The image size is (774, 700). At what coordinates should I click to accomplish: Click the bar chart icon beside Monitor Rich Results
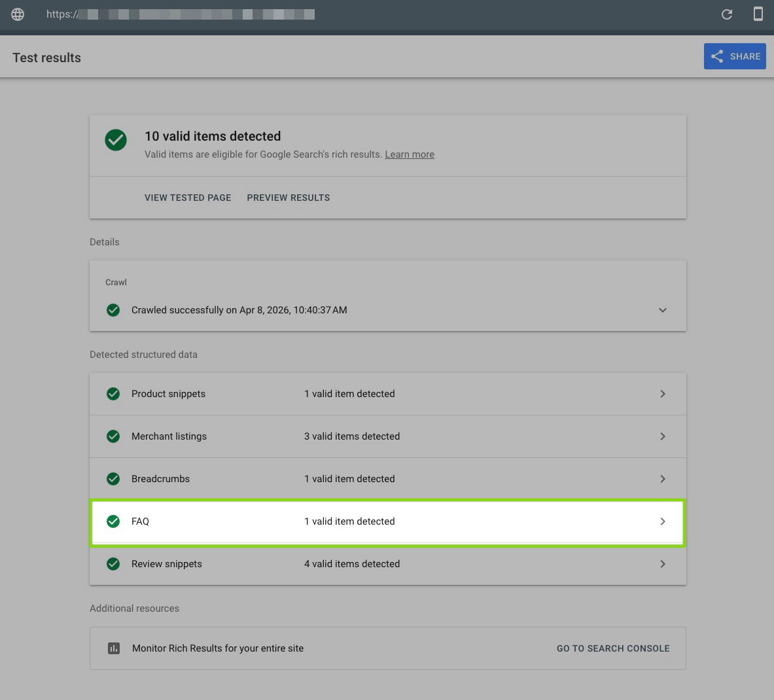[x=114, y=648]
